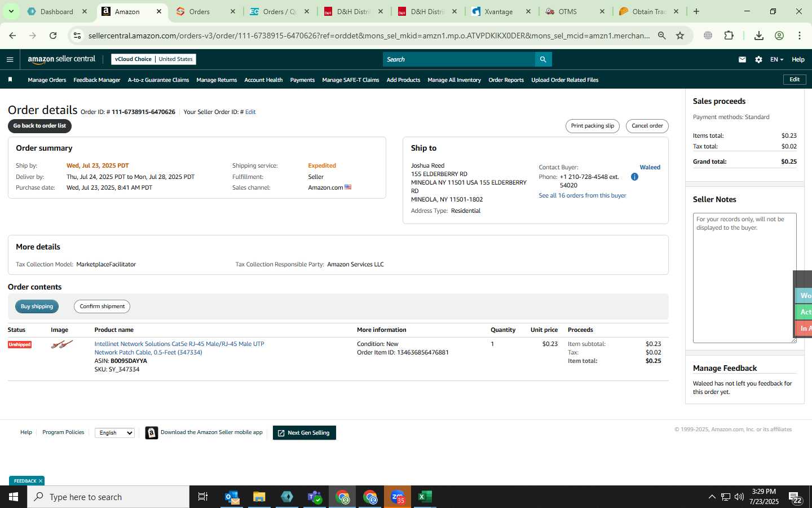Open the Intellinet patch cable product link
The width and height of the screenshot is (812, 508).
click(179, 348)
